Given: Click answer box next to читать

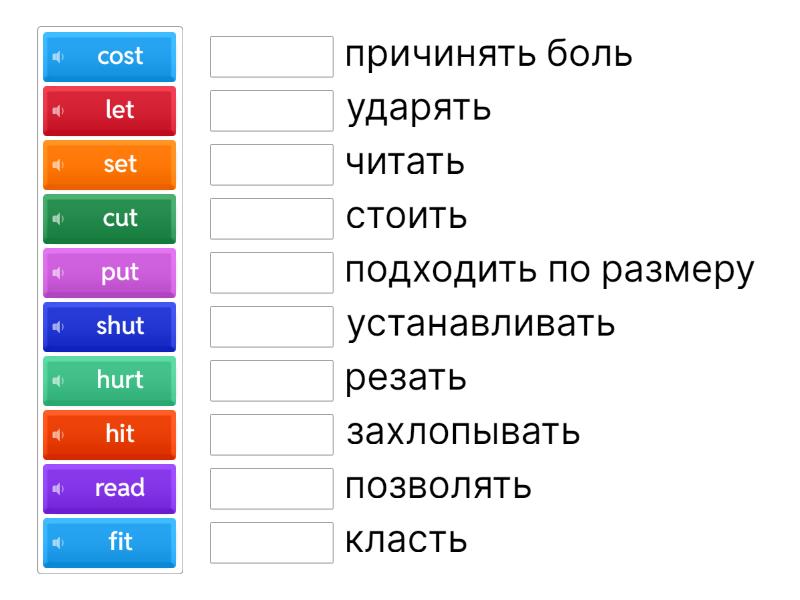Looking at the screenshot, I should (272, 165).
